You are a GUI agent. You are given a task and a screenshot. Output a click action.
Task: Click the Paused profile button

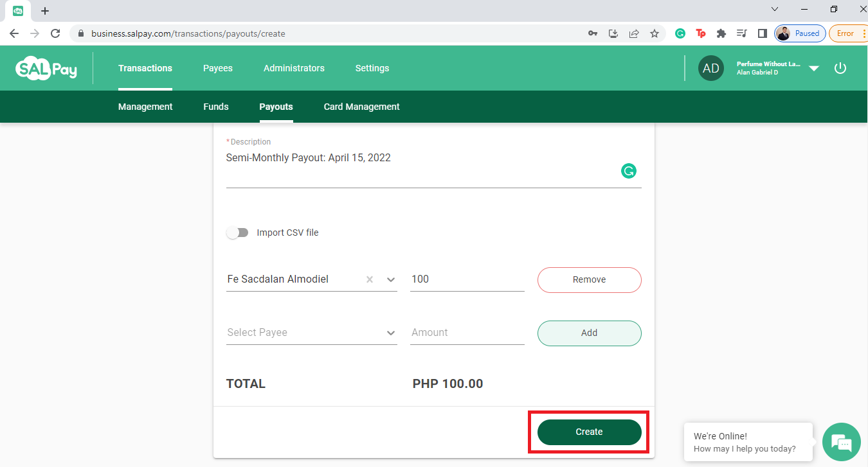pos(800,33)
